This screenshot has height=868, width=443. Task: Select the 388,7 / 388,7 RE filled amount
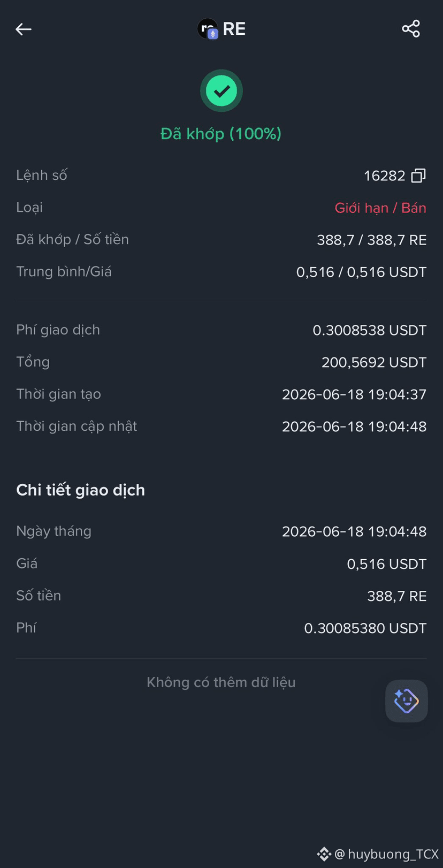point(372,240)
